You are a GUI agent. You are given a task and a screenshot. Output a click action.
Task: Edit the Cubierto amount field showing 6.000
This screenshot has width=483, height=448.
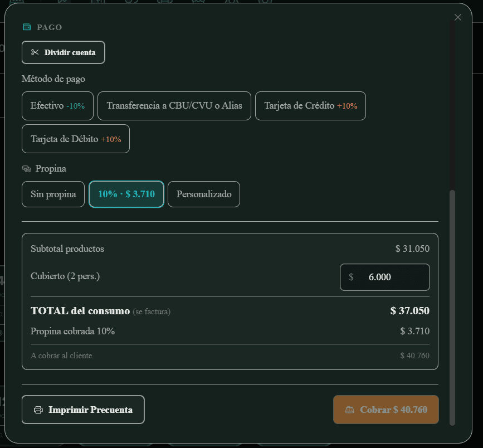tap(385, 277)
